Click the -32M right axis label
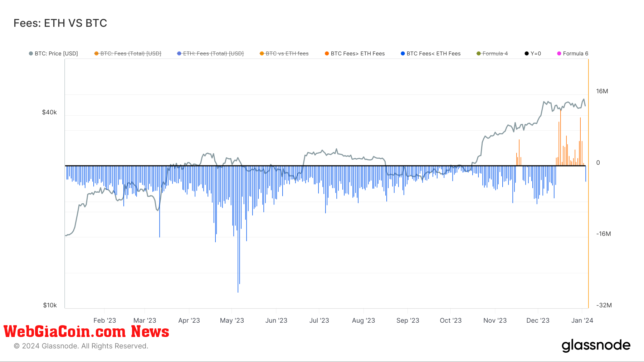 click(x=604, y=305)
